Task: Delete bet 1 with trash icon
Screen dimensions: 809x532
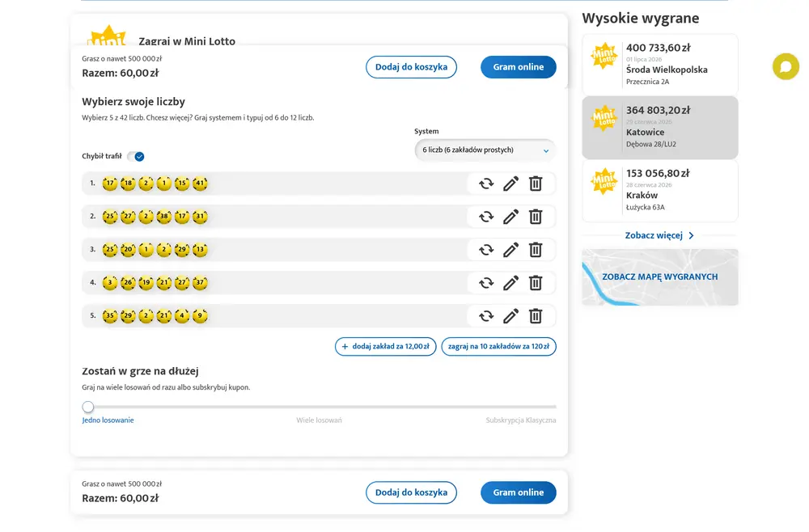Action: [536, 184]
